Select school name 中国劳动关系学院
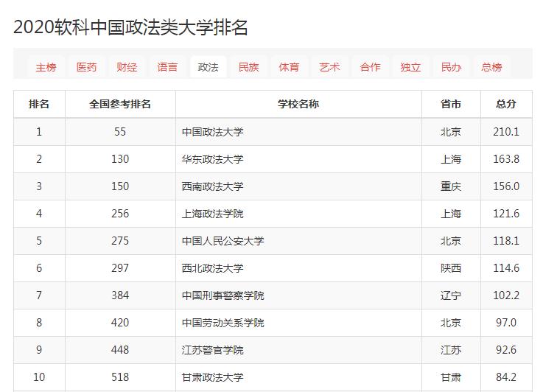The image size is (543, 392). 223,323
